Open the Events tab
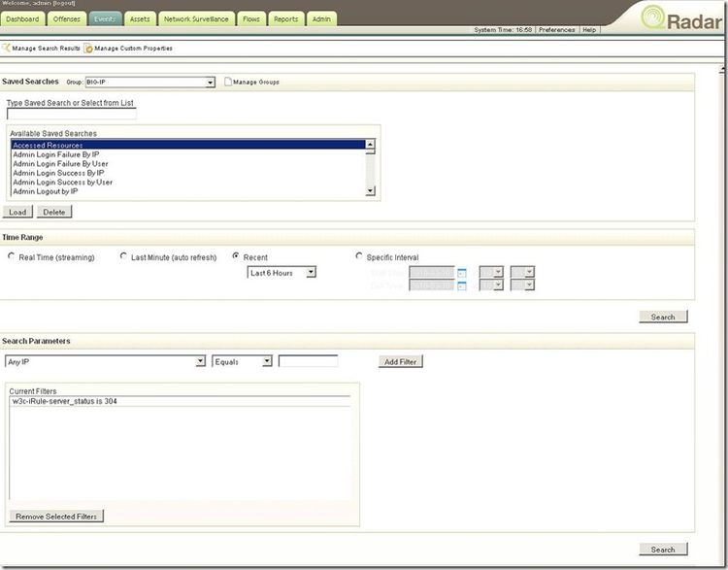Screen dimensions: 728x570 coord(105,19)
